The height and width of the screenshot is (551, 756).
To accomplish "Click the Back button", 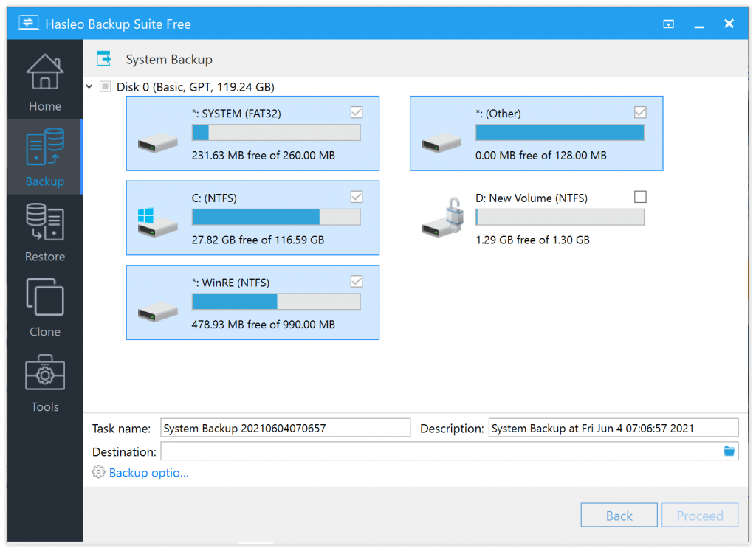I will (619, 516).
